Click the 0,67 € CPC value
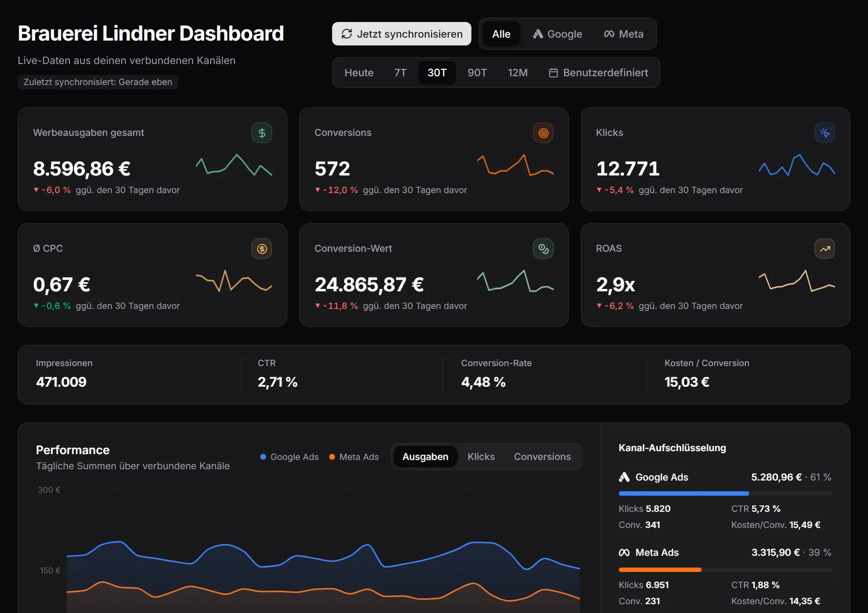 point(62,285)
